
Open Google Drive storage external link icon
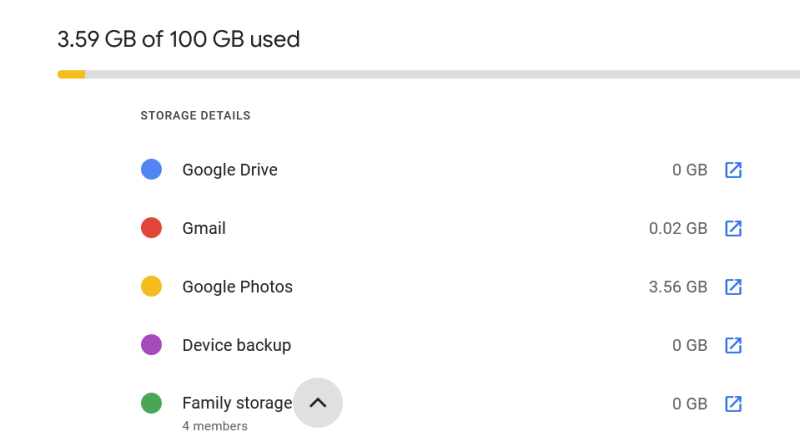click(x=733, y=170)
